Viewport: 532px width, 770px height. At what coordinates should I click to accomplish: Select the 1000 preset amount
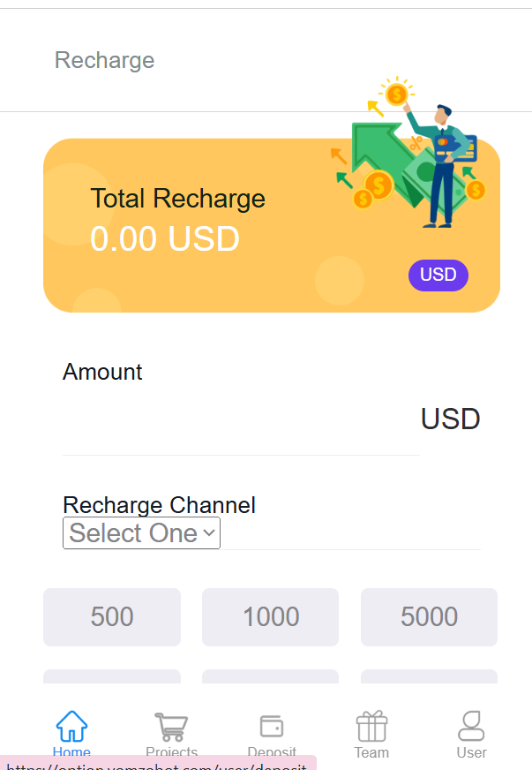pos(271,616)
